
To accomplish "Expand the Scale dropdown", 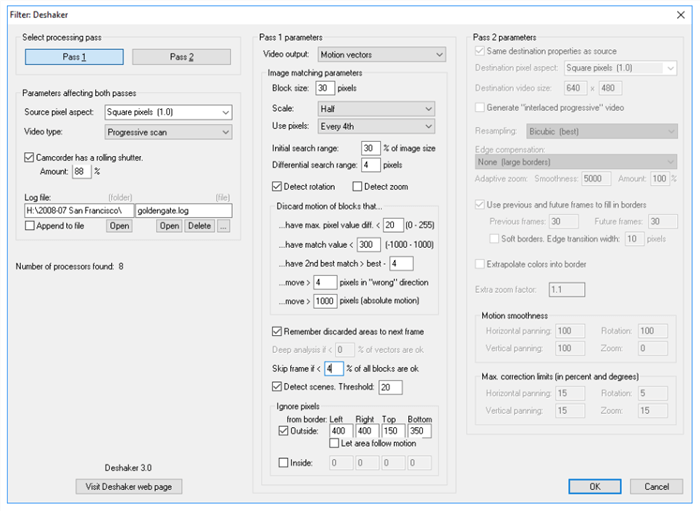I will coord(375,108).
